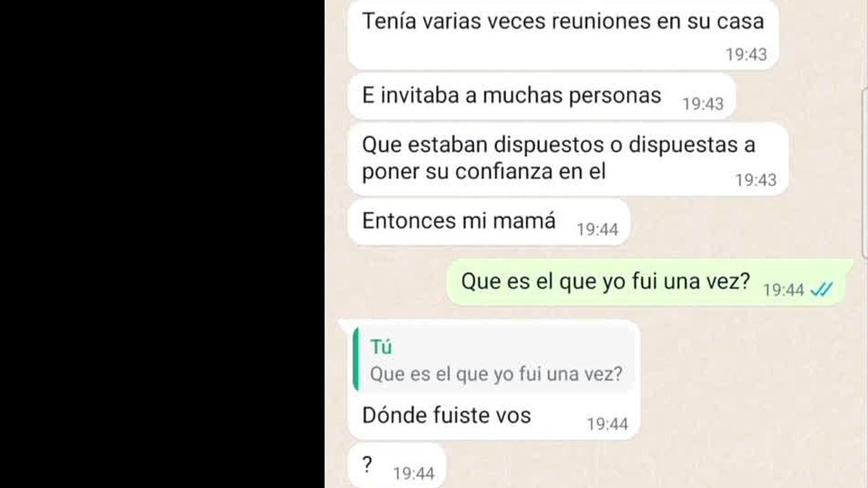
Task: Select the 'Dónde fuiste vos' reply text
Action: (446, 415)
